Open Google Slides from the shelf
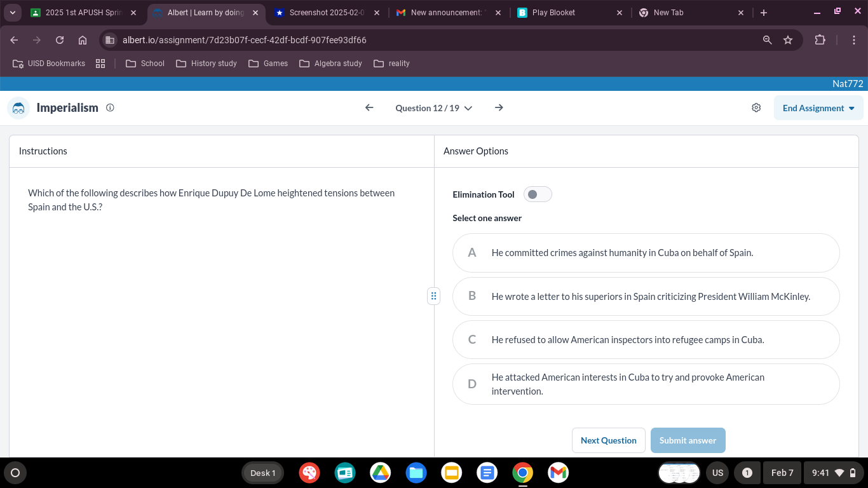 (x=452, y=473)
